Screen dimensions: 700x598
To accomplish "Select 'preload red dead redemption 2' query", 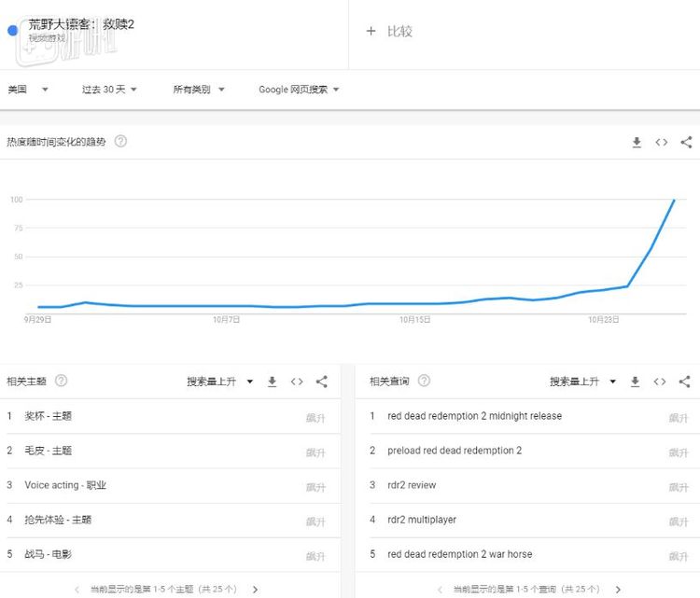I will click(455, 451).
